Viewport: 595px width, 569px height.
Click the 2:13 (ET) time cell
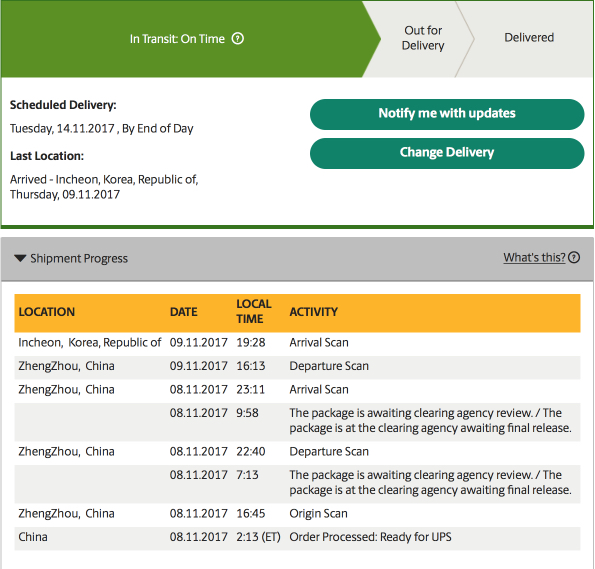(x=258, y=537)
